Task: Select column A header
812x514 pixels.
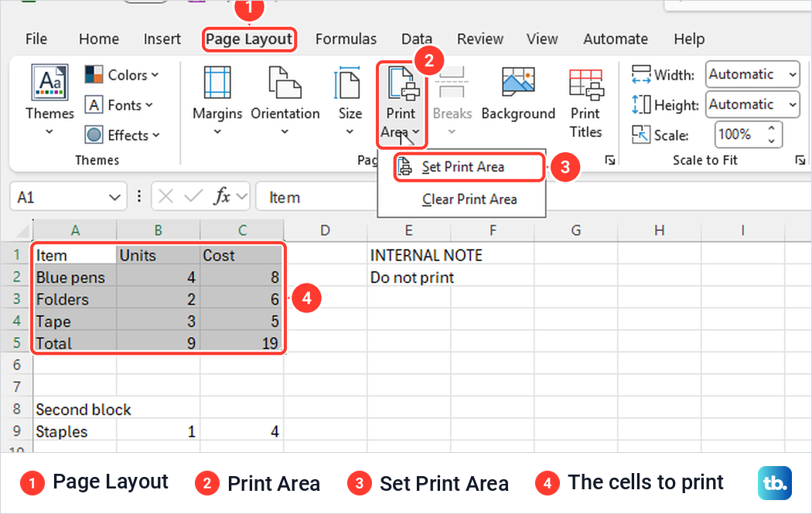Action: click(x=75, y=230)
